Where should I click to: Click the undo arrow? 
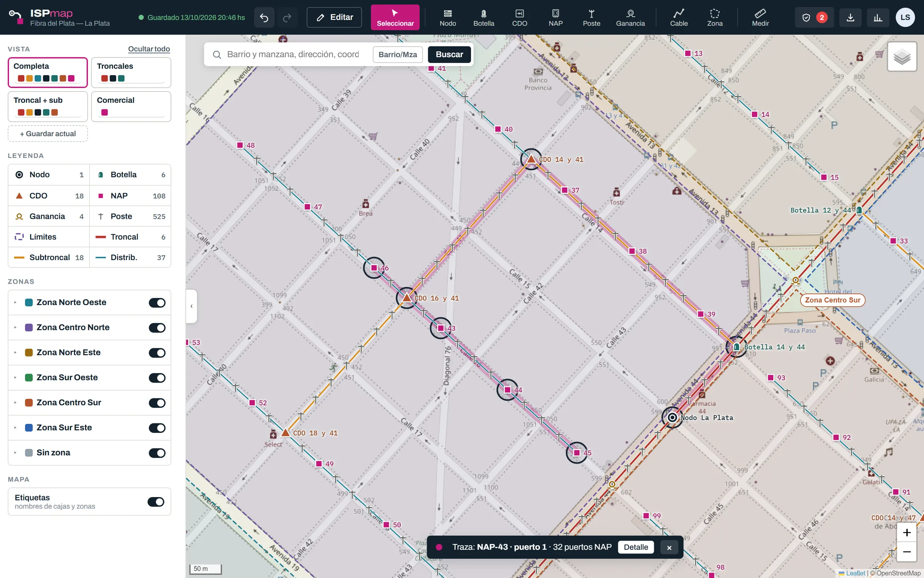pyautogui.click(x=264, y=17)
